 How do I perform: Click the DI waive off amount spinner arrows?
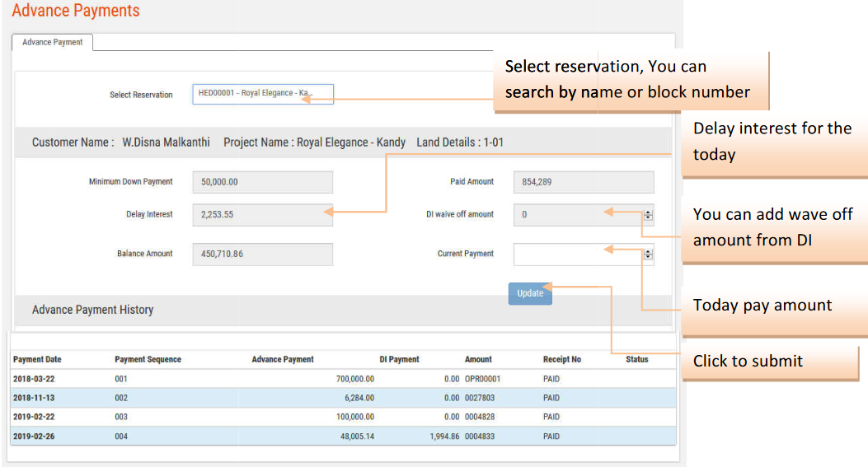648,215
